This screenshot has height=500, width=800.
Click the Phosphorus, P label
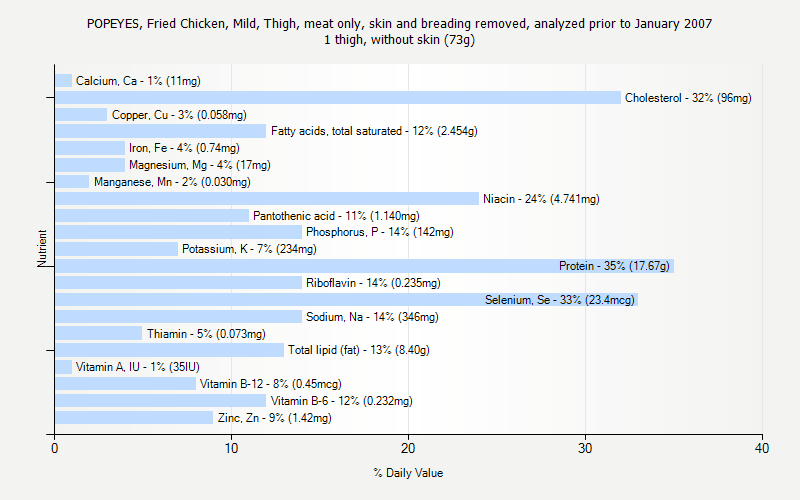(379, 233)
